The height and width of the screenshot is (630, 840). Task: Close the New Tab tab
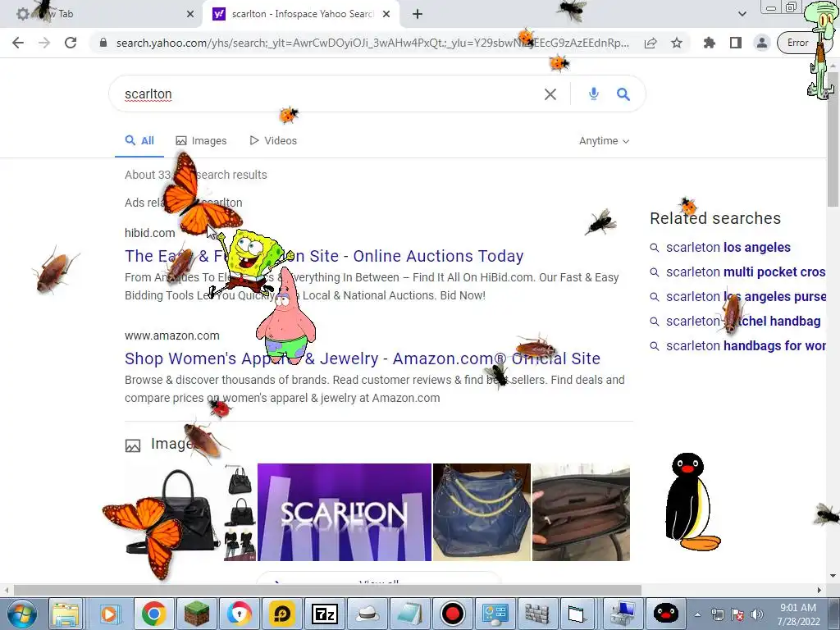tap(190, 14)
